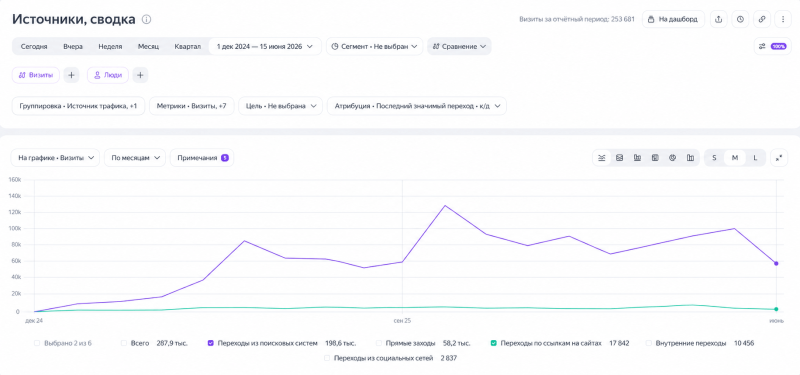Enable the 'Внутренние переходы' series checkbox
Image resolution: width=800 pixels, height=375 pixels.
coord(648,343)
